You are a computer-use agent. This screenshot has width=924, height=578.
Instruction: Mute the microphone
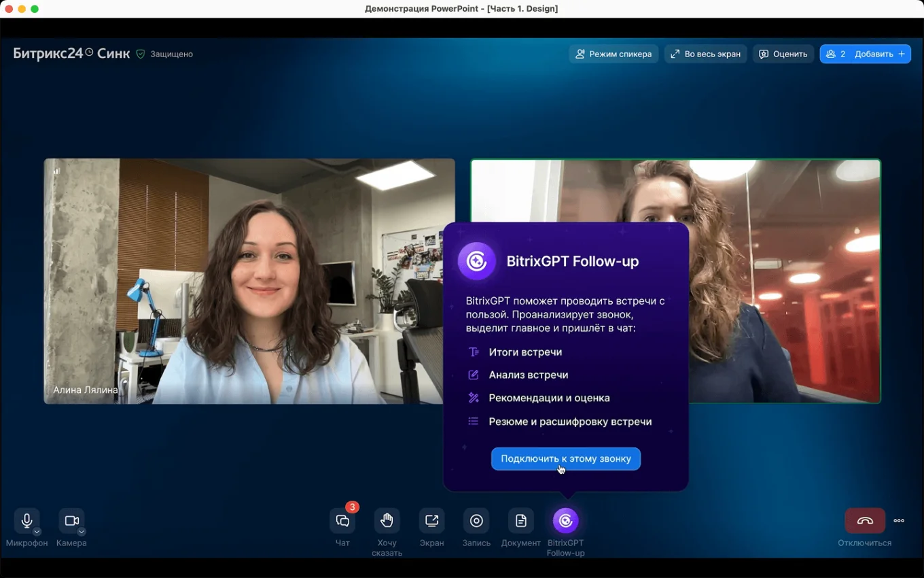[26, 520]
